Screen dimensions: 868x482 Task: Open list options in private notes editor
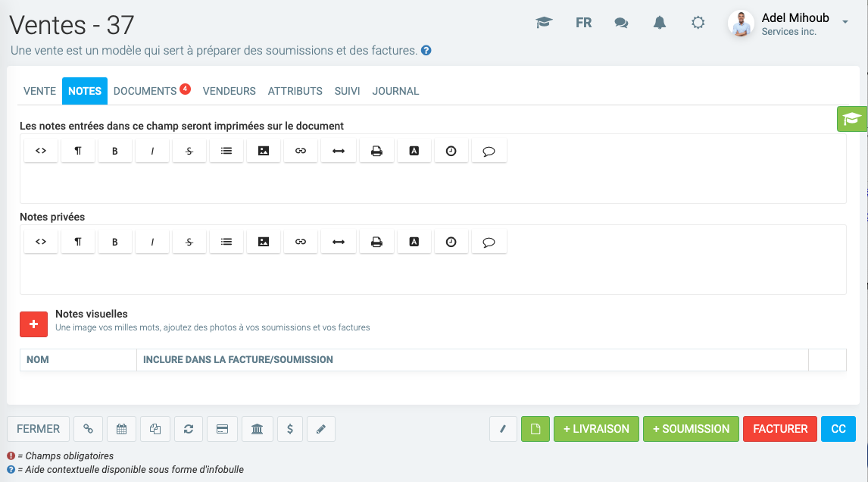coord(226,242)
